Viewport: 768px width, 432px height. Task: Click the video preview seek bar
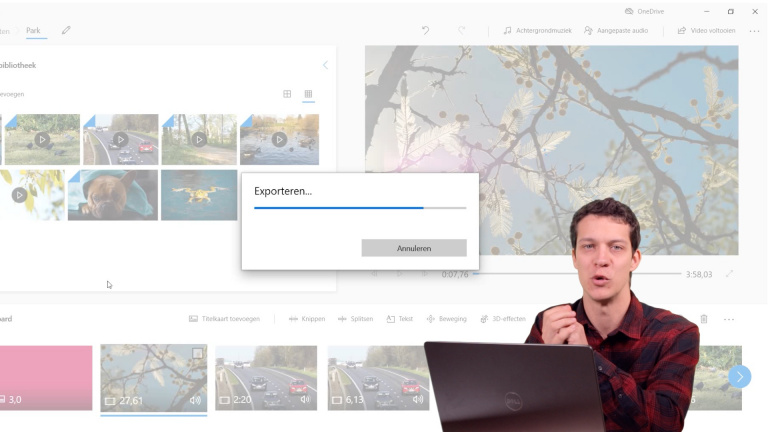[577, 274]
